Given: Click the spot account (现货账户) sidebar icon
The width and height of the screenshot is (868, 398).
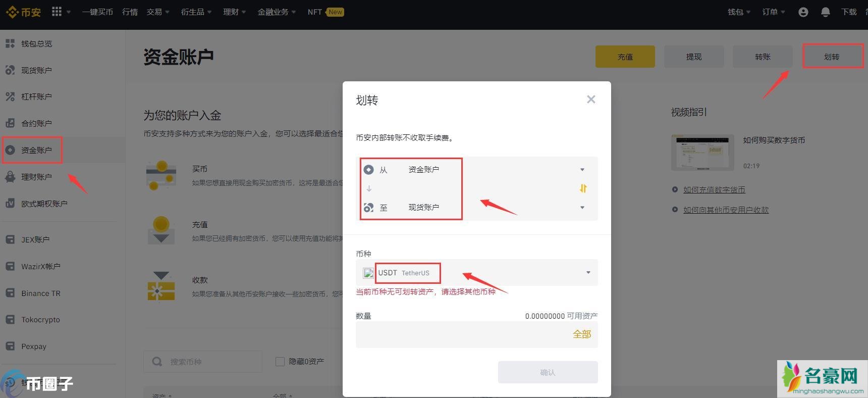Looking at the screenshot, I should 10,70.
